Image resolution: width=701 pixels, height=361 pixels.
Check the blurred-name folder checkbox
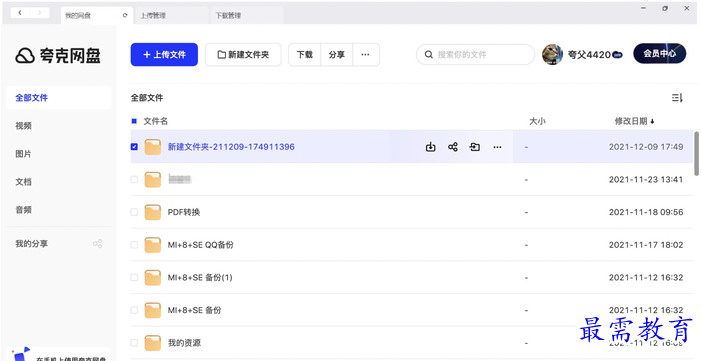[x=134, y=179]
